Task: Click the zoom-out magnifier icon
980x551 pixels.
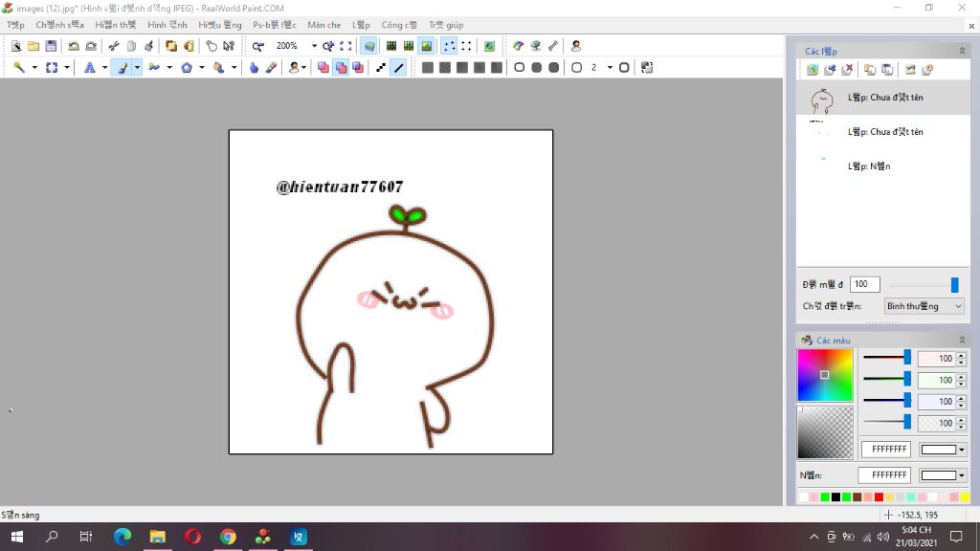Action: (258, 46)
